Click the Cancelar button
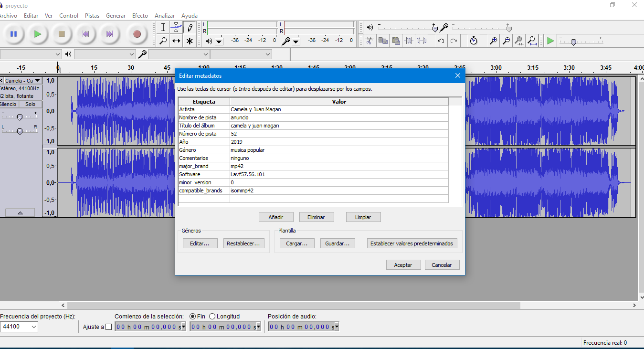 point(442,265)
